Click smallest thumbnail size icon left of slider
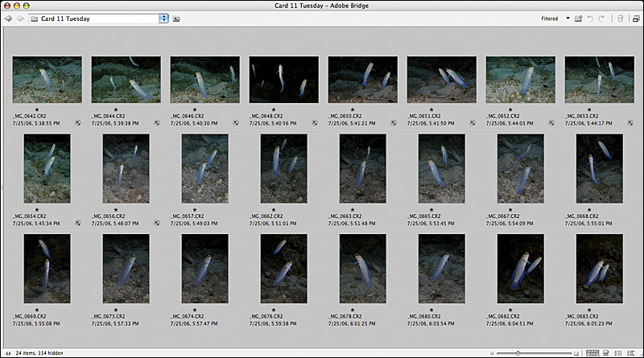Viewport: 644px width, 358px height. (x=493, y=352)
